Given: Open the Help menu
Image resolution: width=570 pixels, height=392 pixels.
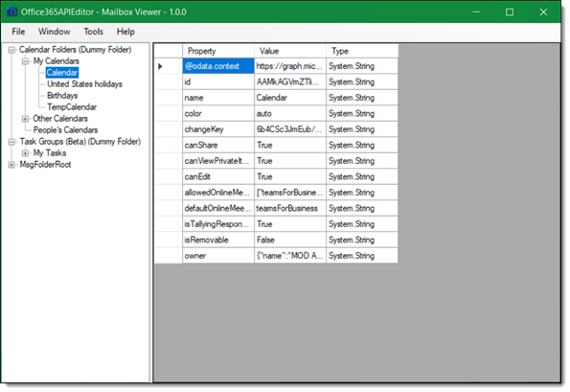Looking at the screenshot, I should [125, 32].
